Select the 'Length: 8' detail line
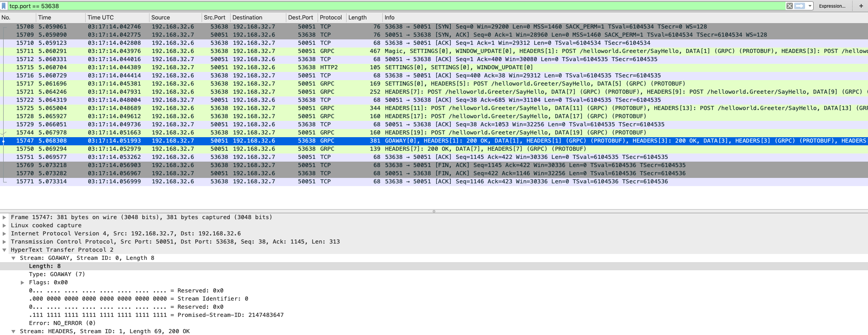This screenshot has height=335, width=868. pos(434,266)
